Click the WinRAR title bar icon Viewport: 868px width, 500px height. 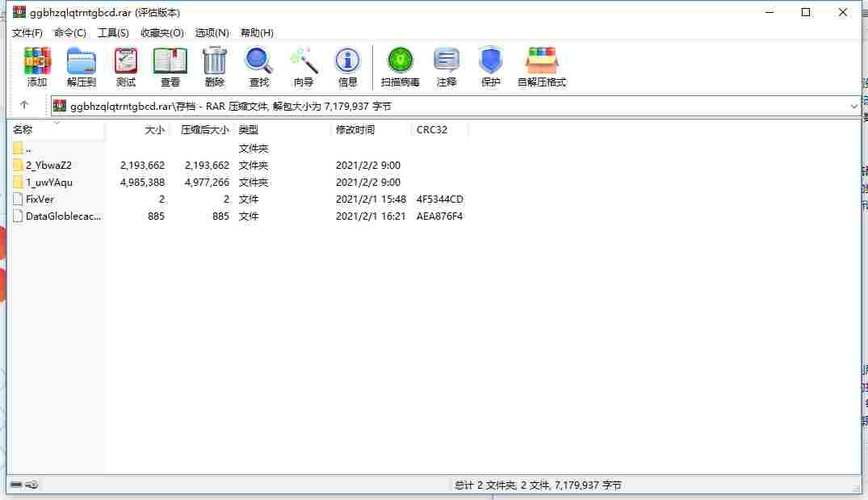point(19,11)
